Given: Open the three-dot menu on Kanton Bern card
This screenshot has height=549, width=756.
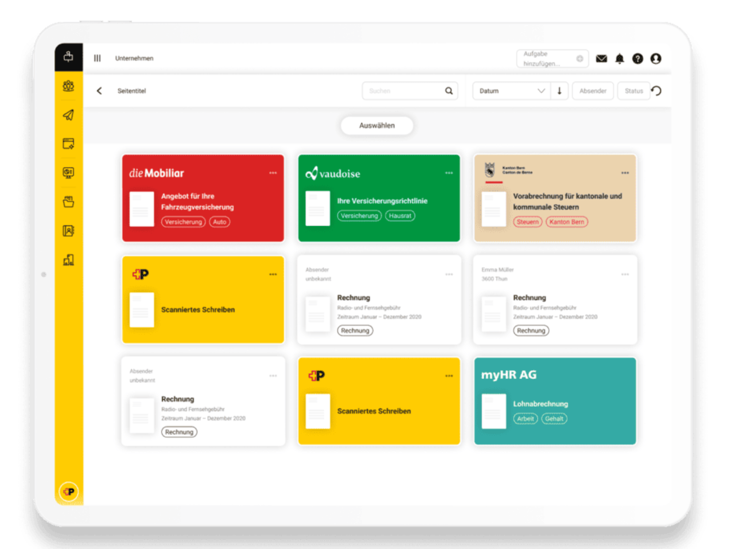Looking at the screenshot, I should 625,173.
